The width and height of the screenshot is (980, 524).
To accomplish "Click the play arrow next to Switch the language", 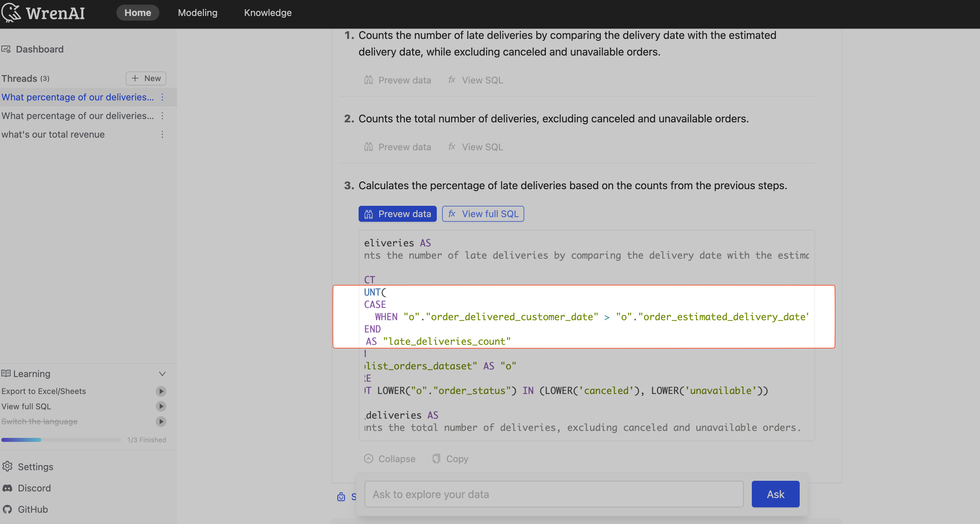I will [x=161, y=421].
